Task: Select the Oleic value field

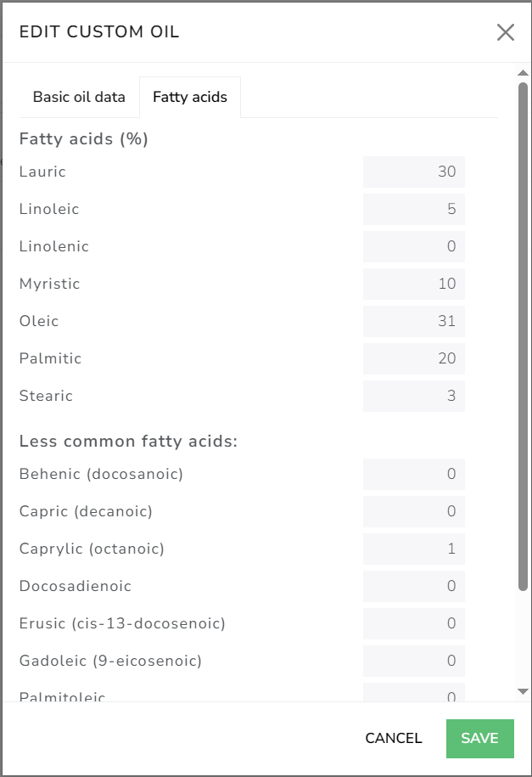Action: point(413,321)
